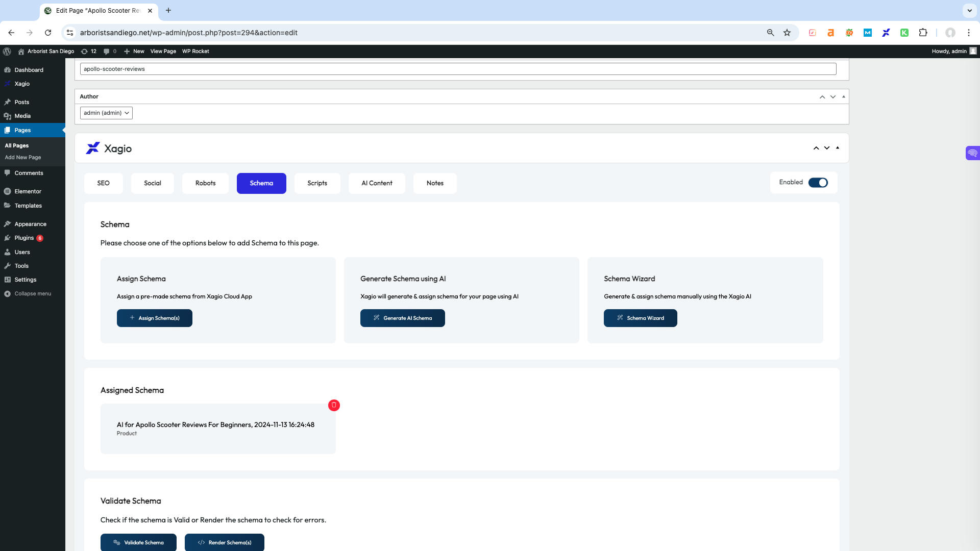Select the assigned AI Apollo Scooter schema card

(218, 429)
